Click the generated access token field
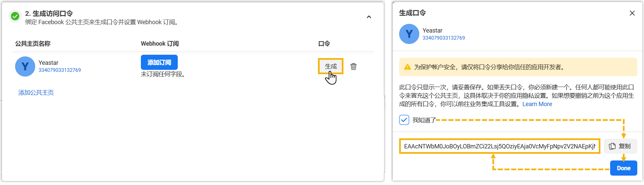 click(x=499, y=146)
